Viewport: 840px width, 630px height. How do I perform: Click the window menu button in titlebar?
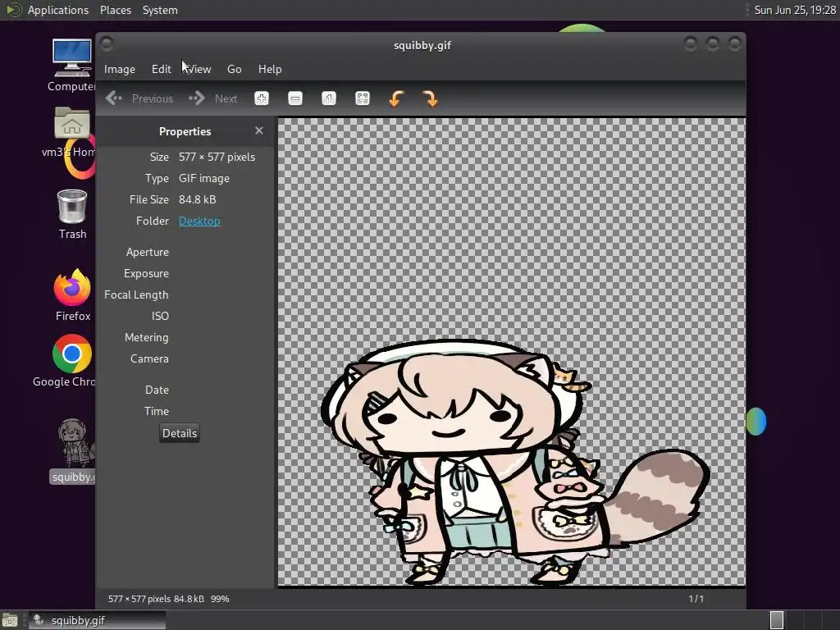tap(107, 44)
